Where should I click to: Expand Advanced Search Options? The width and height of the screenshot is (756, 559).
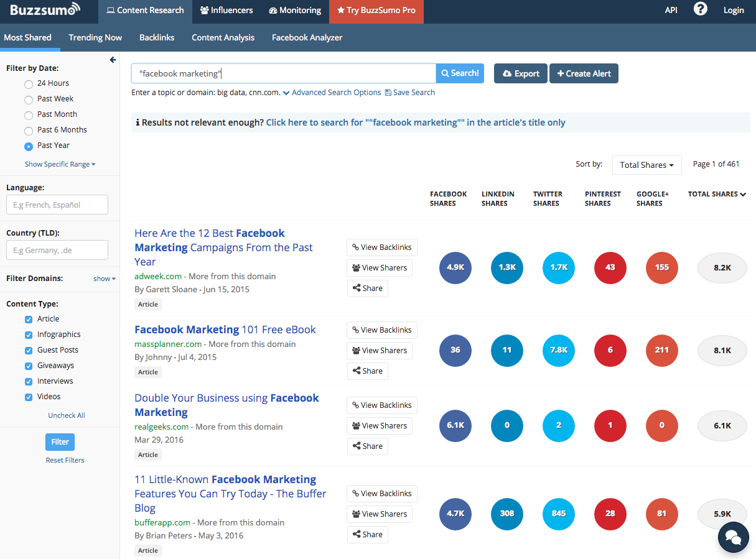click(332, 93)
